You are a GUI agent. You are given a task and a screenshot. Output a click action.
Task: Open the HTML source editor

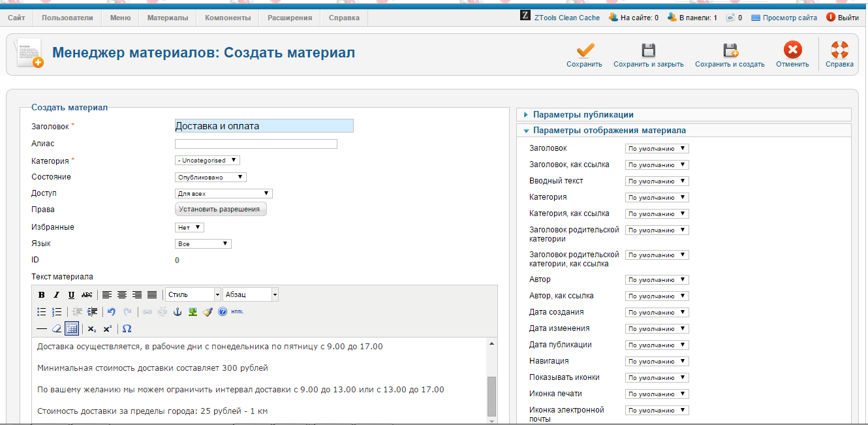pos(238,312)
